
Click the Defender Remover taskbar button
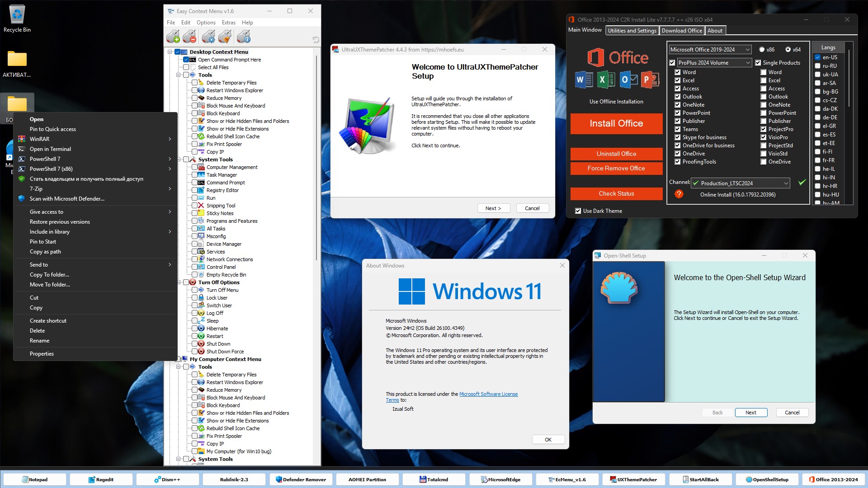(301, 479)
